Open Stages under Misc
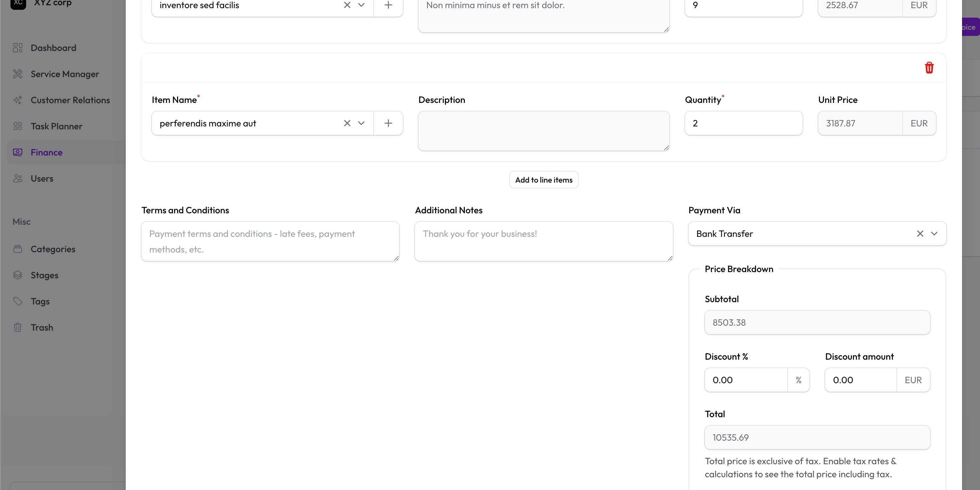The image size is (980, 490). pyautogui.click(x=44, y=275)
